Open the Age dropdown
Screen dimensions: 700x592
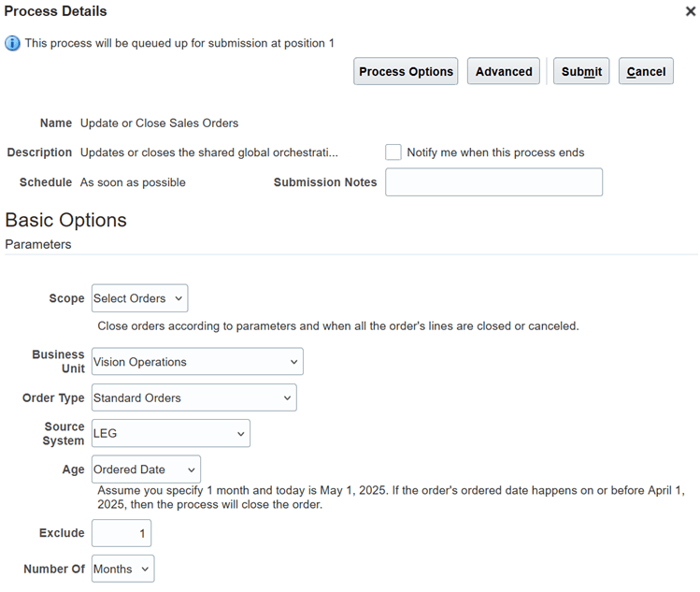[x=146, y=469]
